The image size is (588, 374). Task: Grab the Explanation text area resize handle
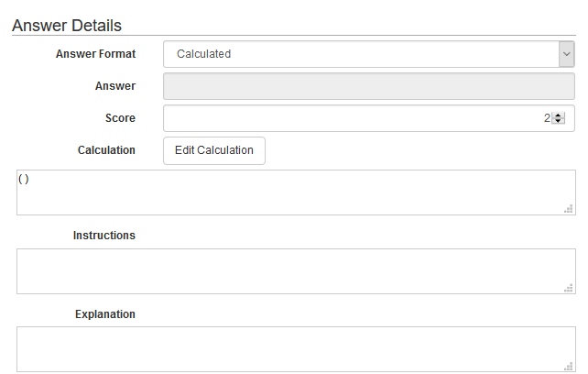569,366
